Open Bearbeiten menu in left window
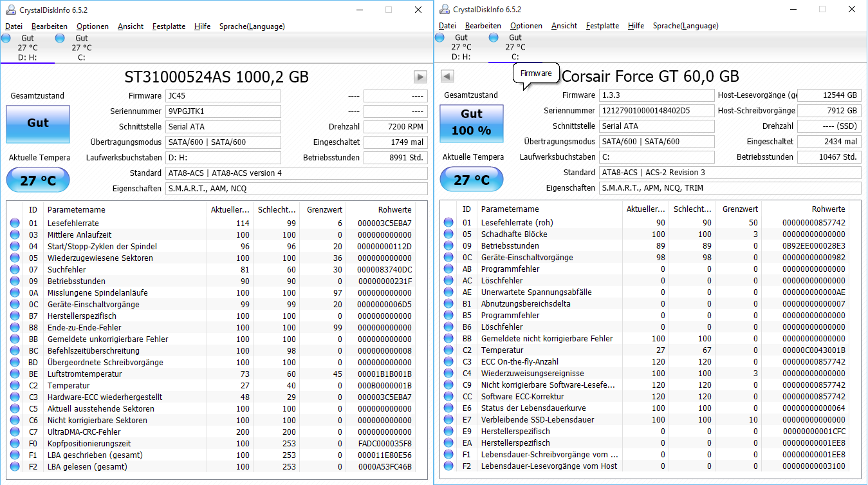The height and width of the screenshot is (485, 868). pyautogui.click(x=50, y=26)
